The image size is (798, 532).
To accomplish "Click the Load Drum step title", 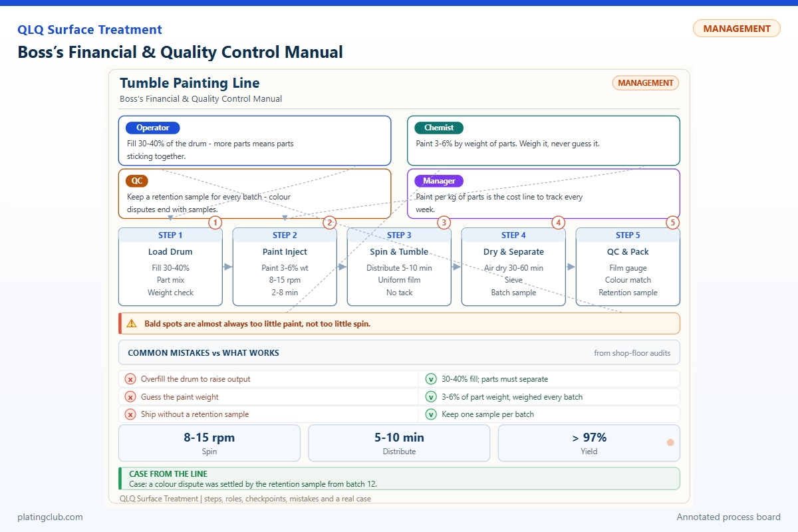I will [170, 252].
